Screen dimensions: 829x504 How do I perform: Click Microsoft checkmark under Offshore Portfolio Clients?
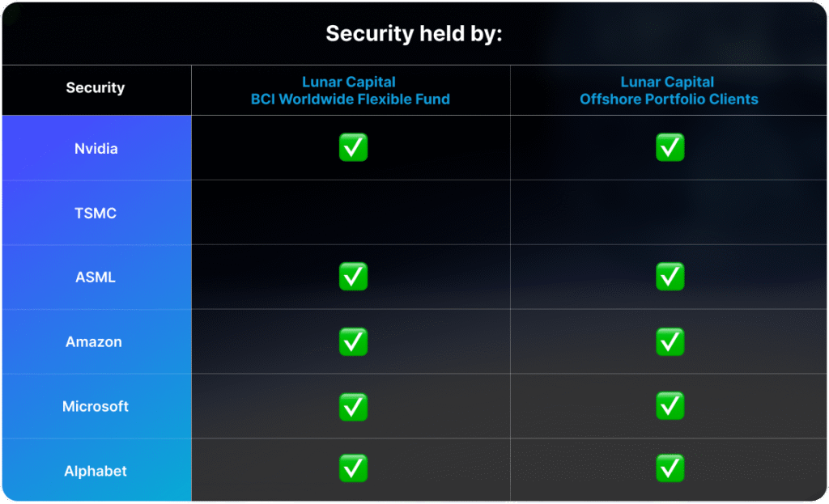pos(670,406)
